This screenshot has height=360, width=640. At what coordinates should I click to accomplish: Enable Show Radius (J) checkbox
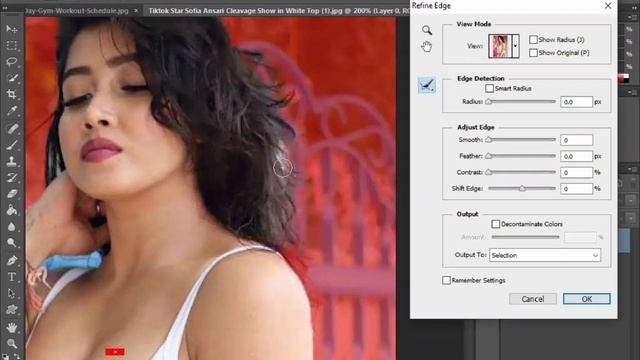point(533,40)
